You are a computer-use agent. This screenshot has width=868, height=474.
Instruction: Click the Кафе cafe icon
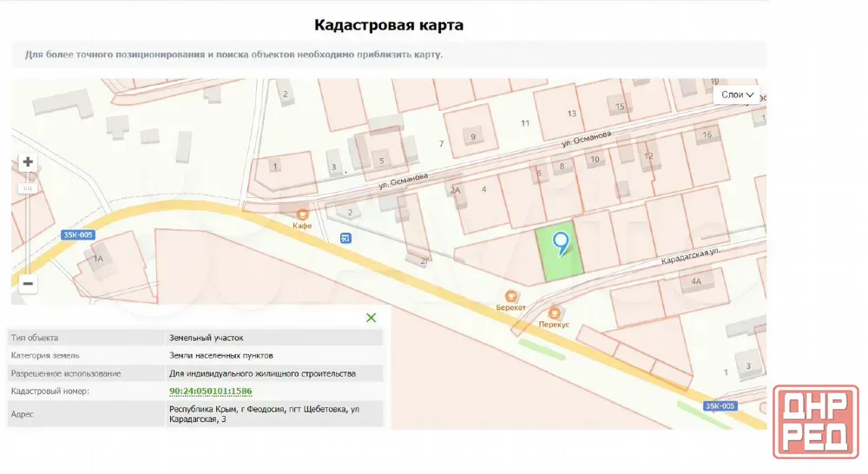[302, 214]
